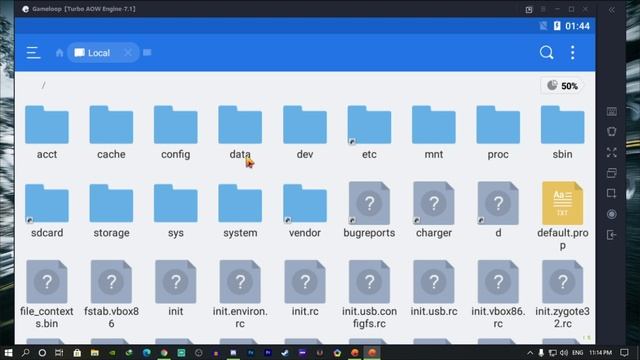Open Task View on the taskbar
The image size is (640, 360).
click(x=59, y=353)
